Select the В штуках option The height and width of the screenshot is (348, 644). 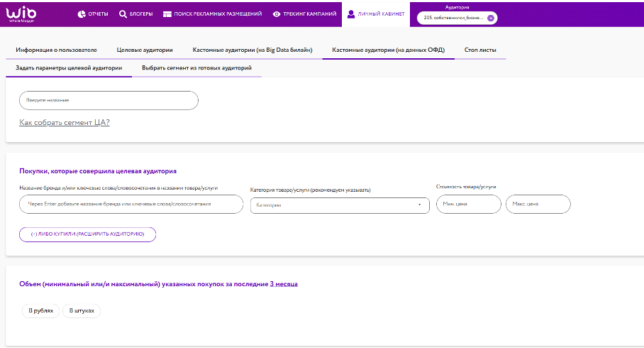82,311
